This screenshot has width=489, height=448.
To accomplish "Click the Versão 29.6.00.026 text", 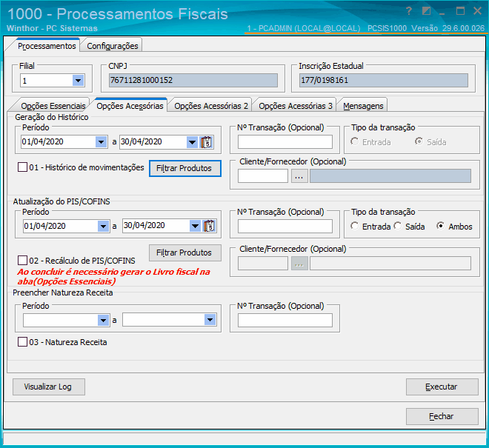I will (448, 28).
